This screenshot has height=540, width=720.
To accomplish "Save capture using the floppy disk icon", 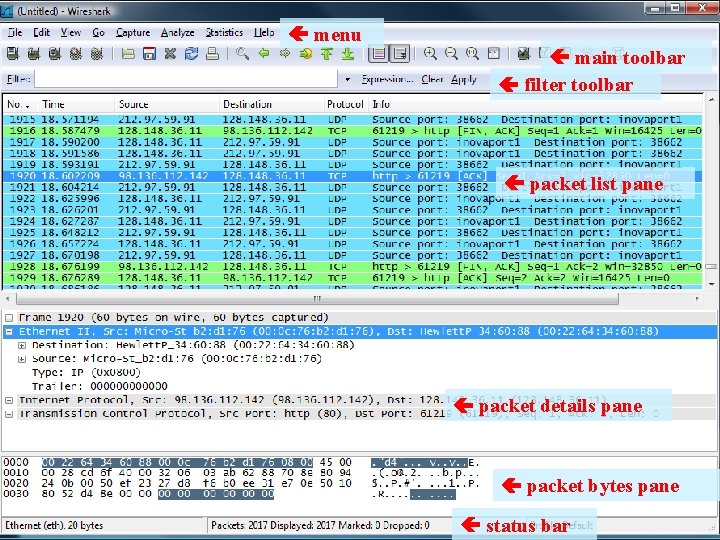I will tap(149, 54).
